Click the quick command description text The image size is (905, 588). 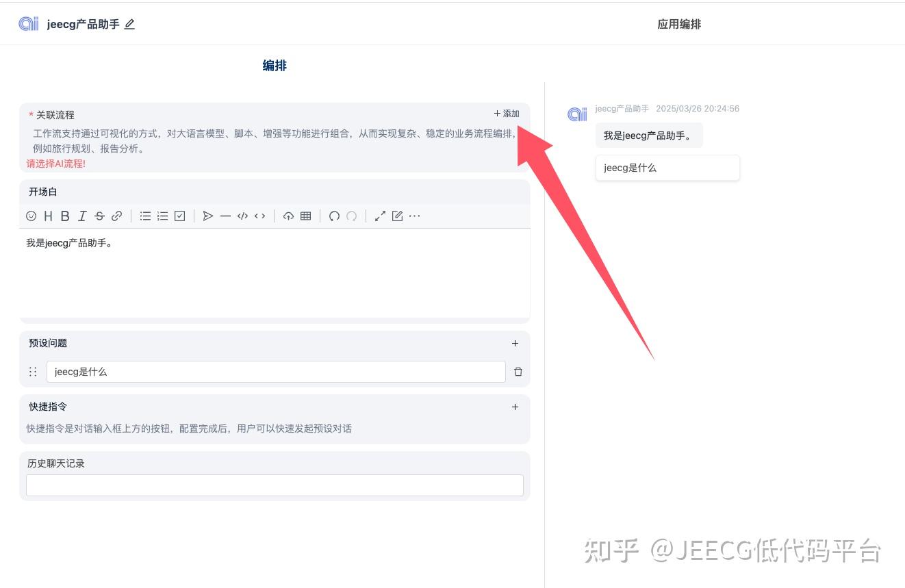[x=189, y=429]
